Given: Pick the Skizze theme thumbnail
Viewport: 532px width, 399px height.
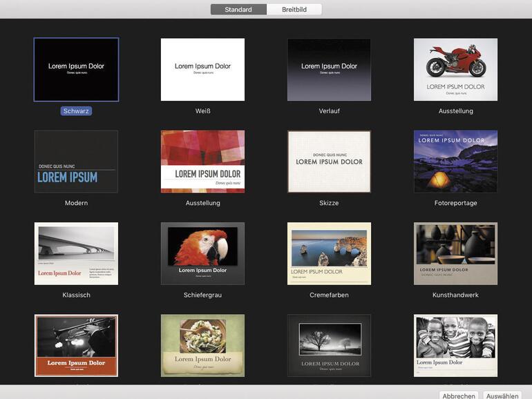Looking at the screenshot, I should click(x=329, y=162).
